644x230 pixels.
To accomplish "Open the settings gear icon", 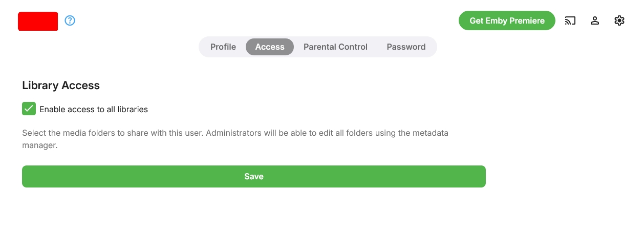I will (619, 20).
